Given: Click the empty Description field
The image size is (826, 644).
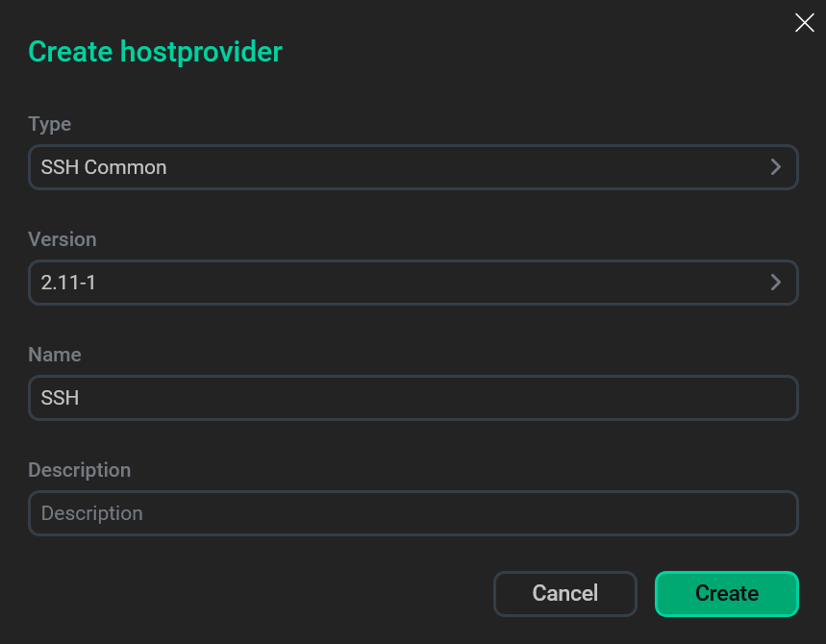Looking at the screenshot, I should 413,512.
